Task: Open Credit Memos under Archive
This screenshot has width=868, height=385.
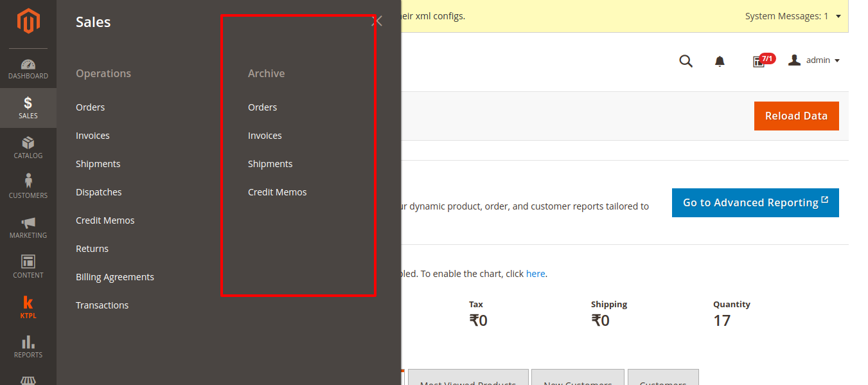Action: pyautogui.click(x=278, y=192)
